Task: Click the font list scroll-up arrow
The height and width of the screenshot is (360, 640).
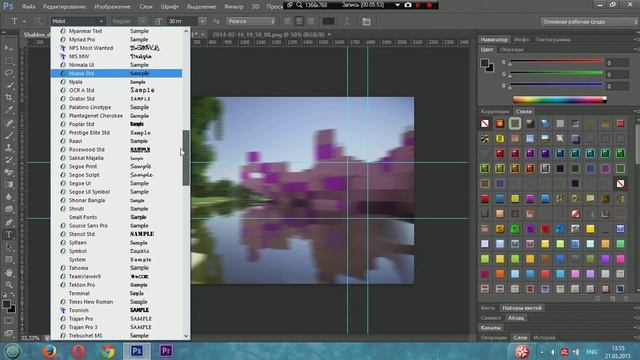Action: [x=186, y=31]
